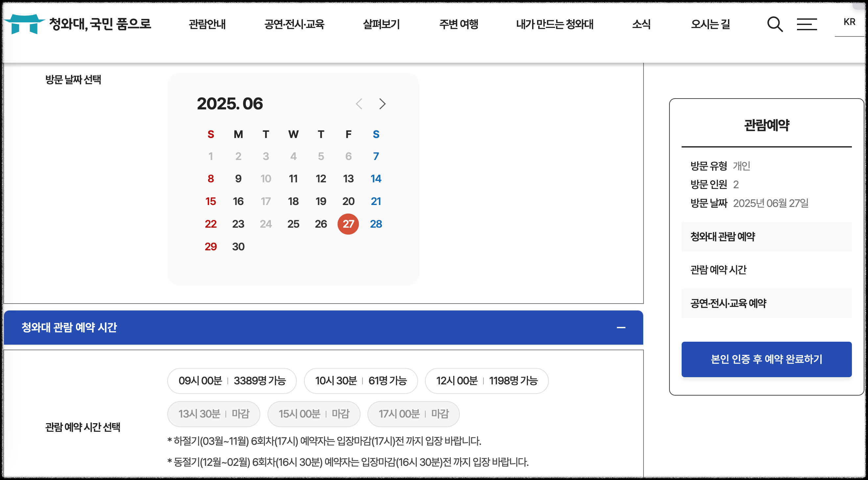Image resolution: width=868 pixels, height=480 pixels.
Task: Open the KR language selector
Action: 849,22
